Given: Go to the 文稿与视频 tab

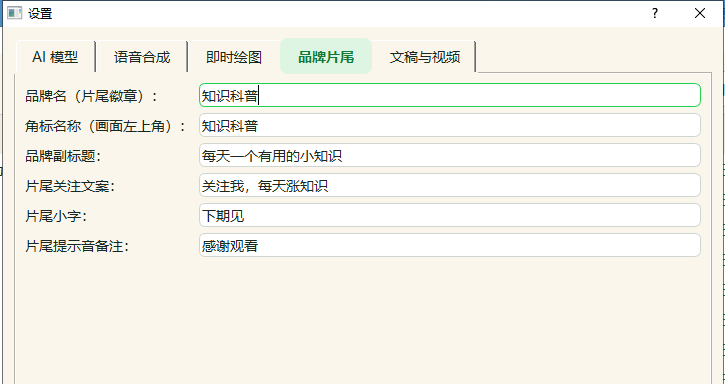Looking at the screenshot, I should point(424,57).
